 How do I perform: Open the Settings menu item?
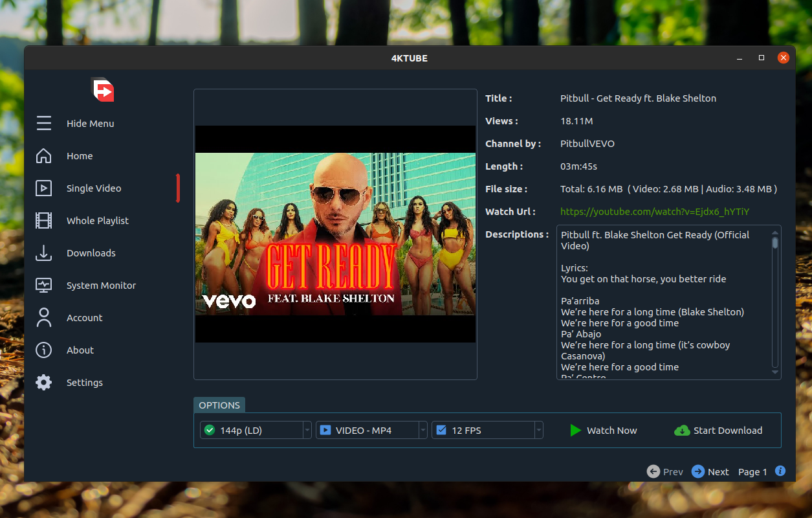pyautogui.click(x=85, y=382)
